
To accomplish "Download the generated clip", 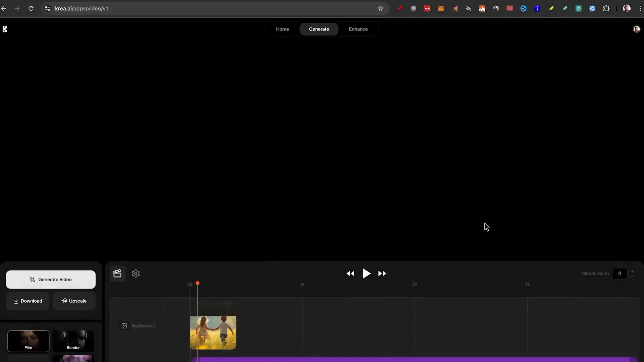I will (x=28, y=301).
